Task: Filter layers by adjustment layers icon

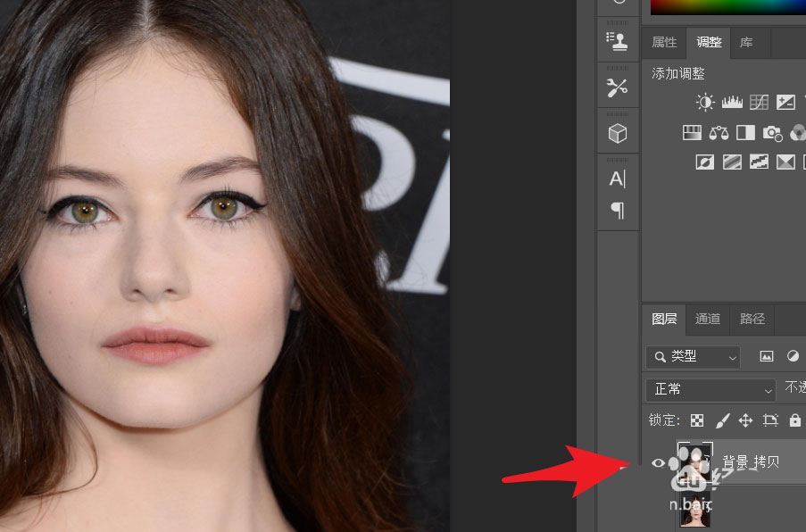Action: [x=794, y=356]
